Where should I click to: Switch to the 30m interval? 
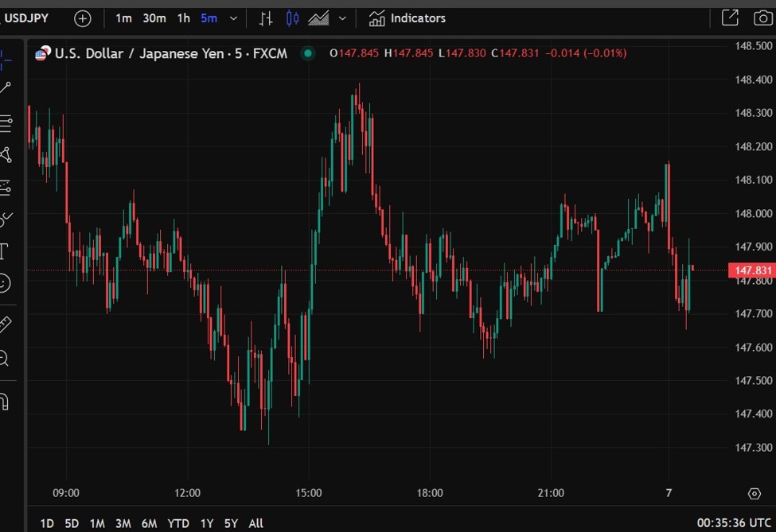[154, 18]
